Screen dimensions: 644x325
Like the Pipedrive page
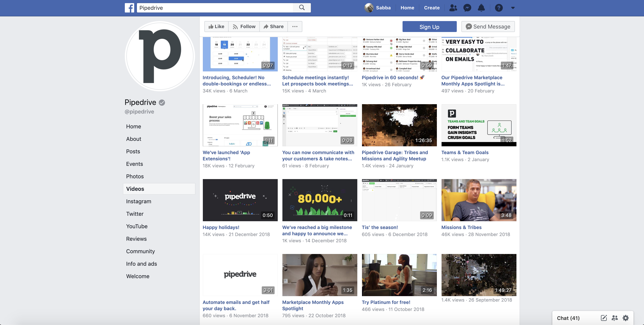pos(216,27)
